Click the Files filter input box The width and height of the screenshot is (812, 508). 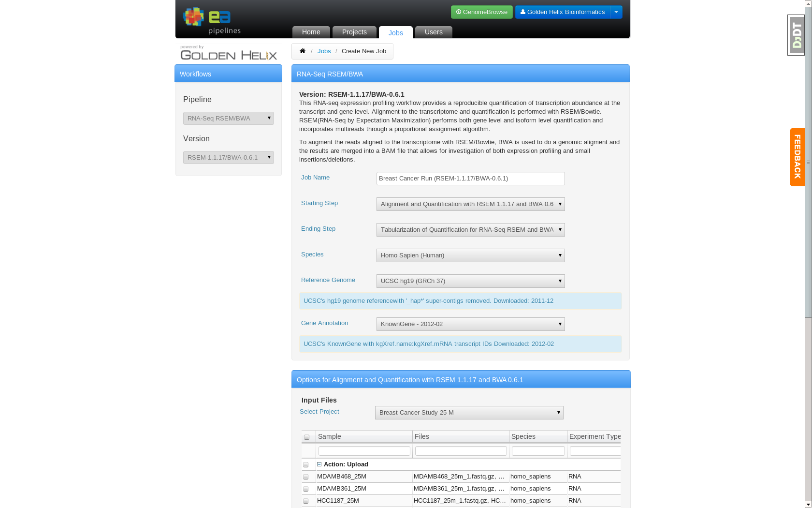461,451
